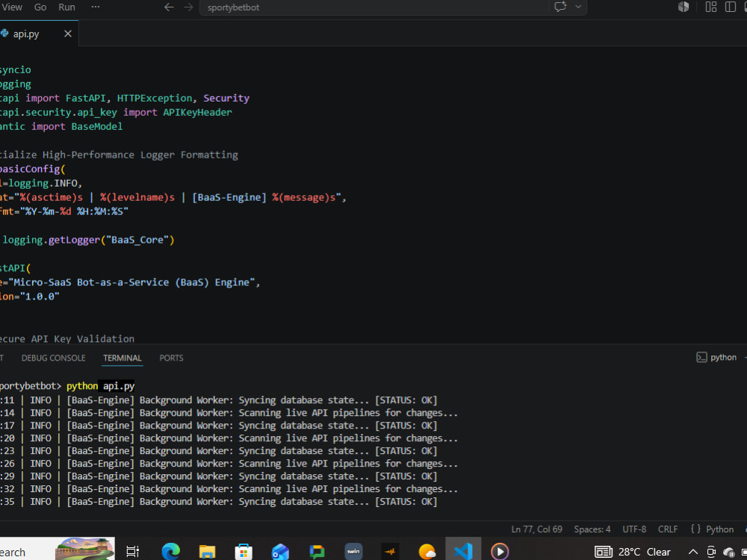The image size is (747, 560).
Task: Click the braces icon beside Python status
Action: point(695,529)
